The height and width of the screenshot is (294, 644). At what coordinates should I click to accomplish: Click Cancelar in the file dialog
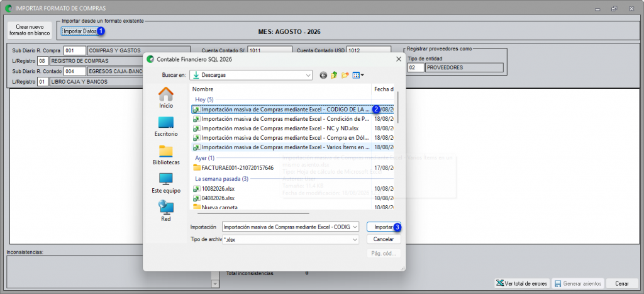(x=384, y=239)
